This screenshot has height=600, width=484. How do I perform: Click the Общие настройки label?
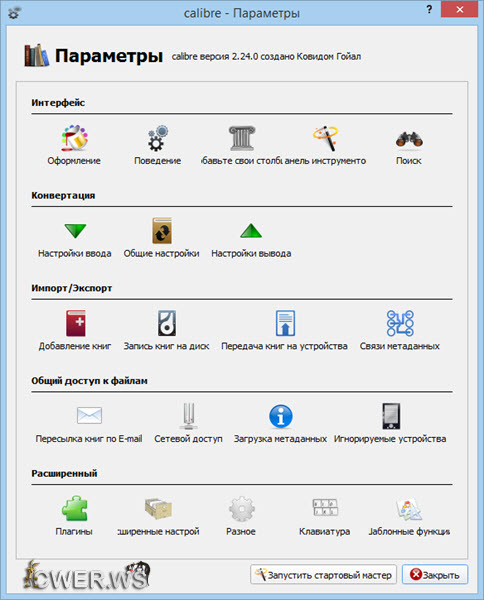[x=161, y=253]
